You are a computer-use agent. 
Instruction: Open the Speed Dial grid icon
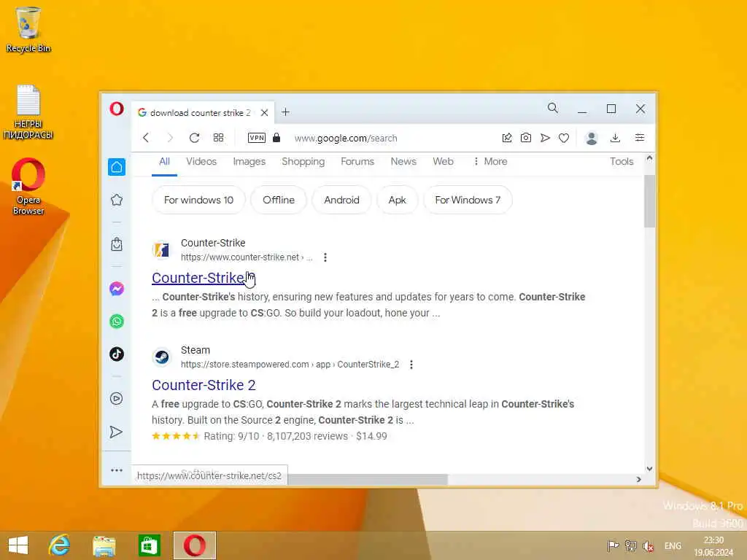[219, 138]
